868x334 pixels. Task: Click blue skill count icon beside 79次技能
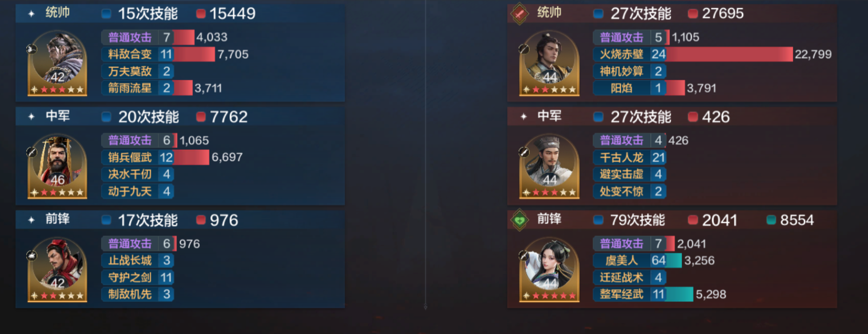point(598,220)
